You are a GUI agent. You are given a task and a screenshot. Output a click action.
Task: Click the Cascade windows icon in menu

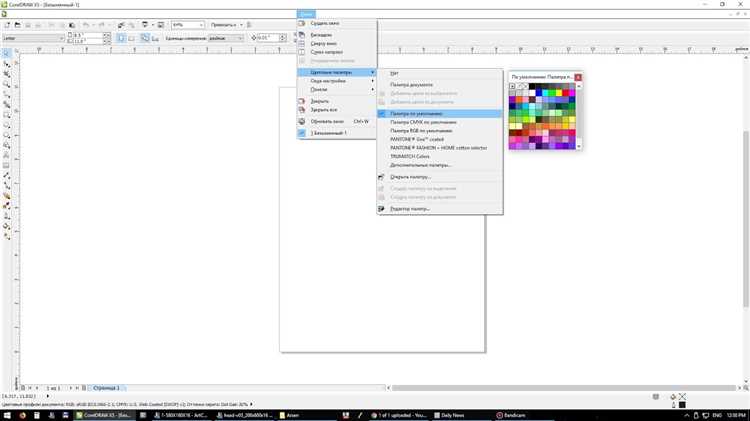[302, 33]
